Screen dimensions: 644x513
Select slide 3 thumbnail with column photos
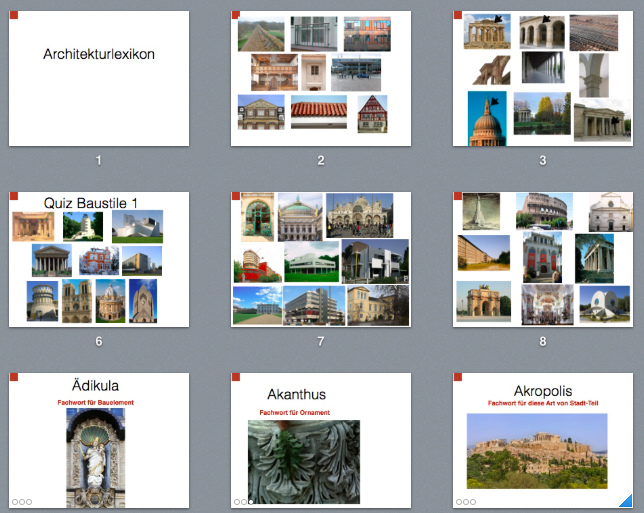543,78
